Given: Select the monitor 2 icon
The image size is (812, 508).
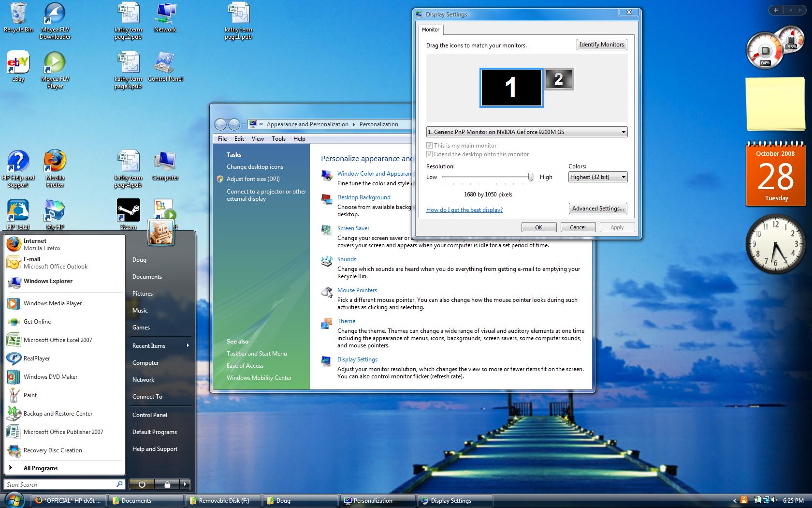Looking at the screenshot, I should click(559, 79).
